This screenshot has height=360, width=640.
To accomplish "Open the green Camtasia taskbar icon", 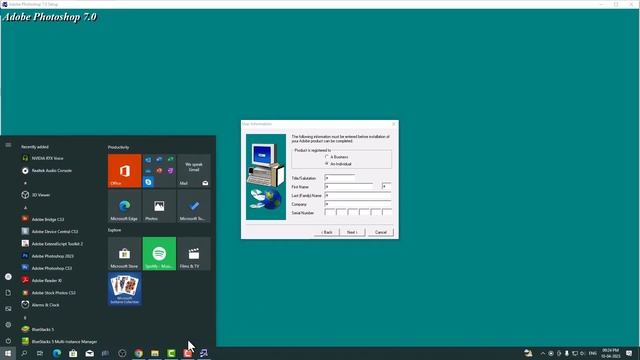I will click(x=171, y=353).
